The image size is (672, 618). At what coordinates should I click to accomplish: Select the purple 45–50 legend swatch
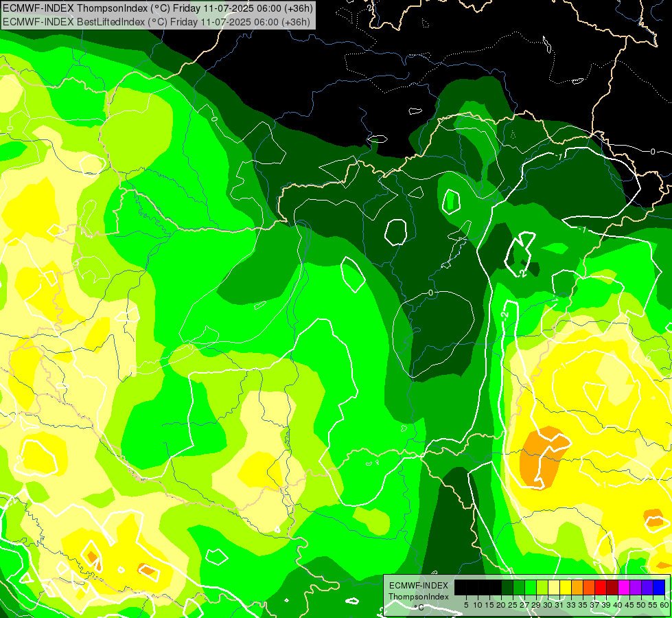click(x=636, y=587)
